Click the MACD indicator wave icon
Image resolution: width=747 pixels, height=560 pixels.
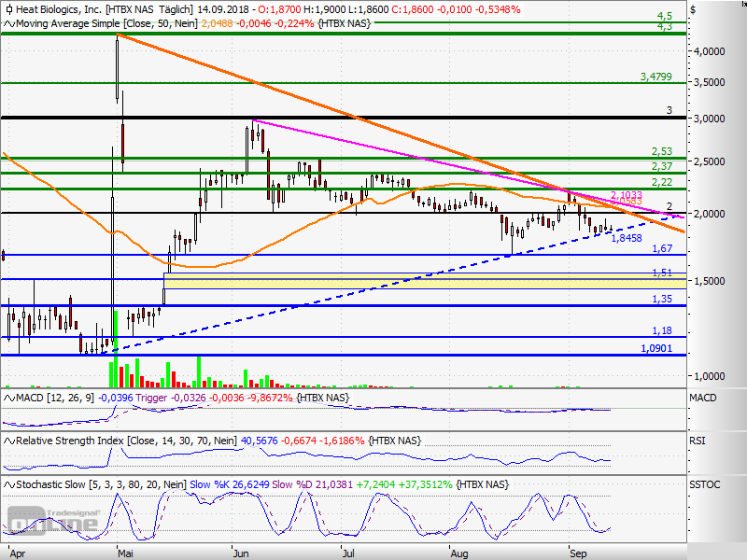tap(8, 397)
